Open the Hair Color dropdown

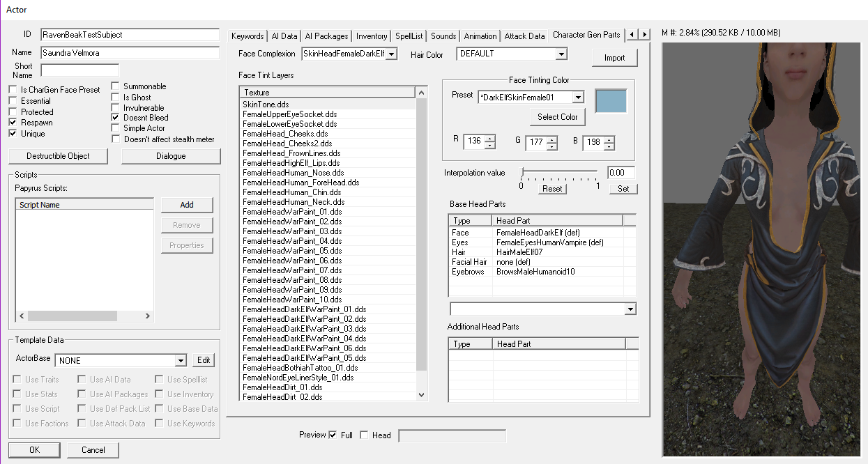click(561, 54)
